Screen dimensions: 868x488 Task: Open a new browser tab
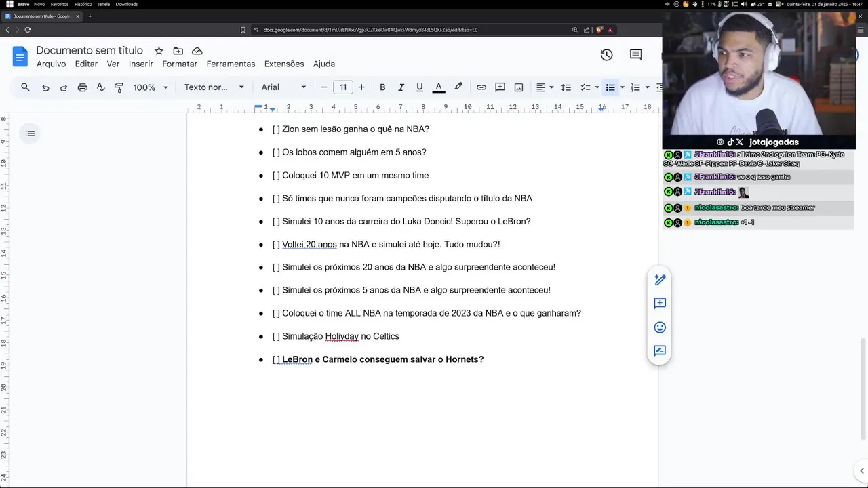90,16
